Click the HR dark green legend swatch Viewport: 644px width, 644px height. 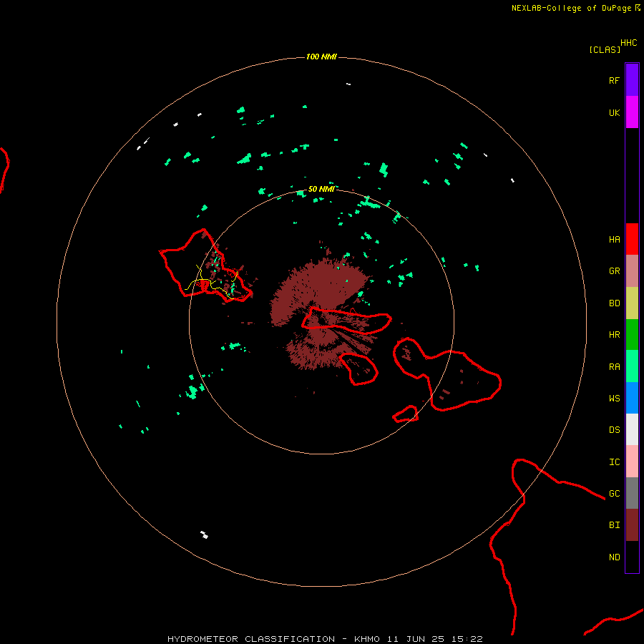tap(632, 334)
